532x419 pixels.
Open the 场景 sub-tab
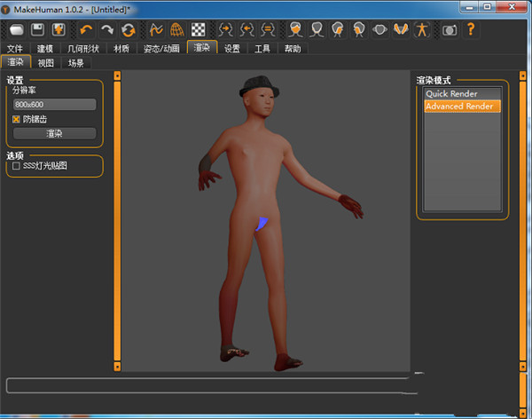76,63
